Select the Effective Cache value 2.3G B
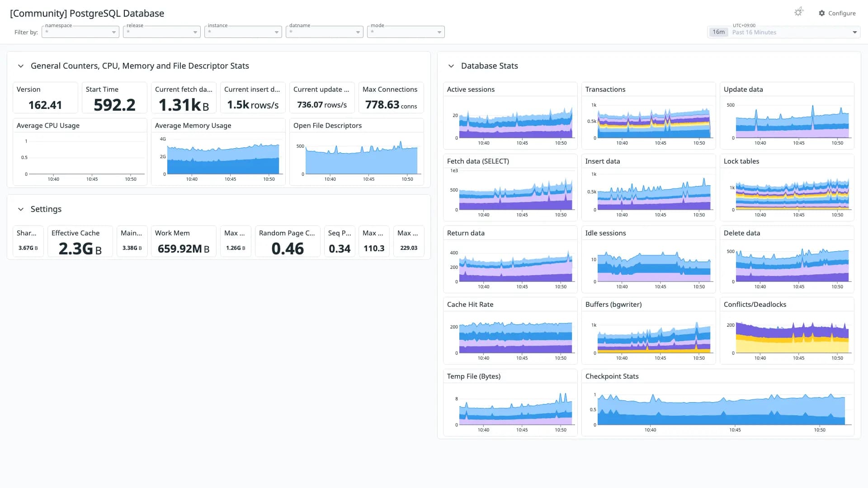Screen dimensions: 868x488 point(80,249)
